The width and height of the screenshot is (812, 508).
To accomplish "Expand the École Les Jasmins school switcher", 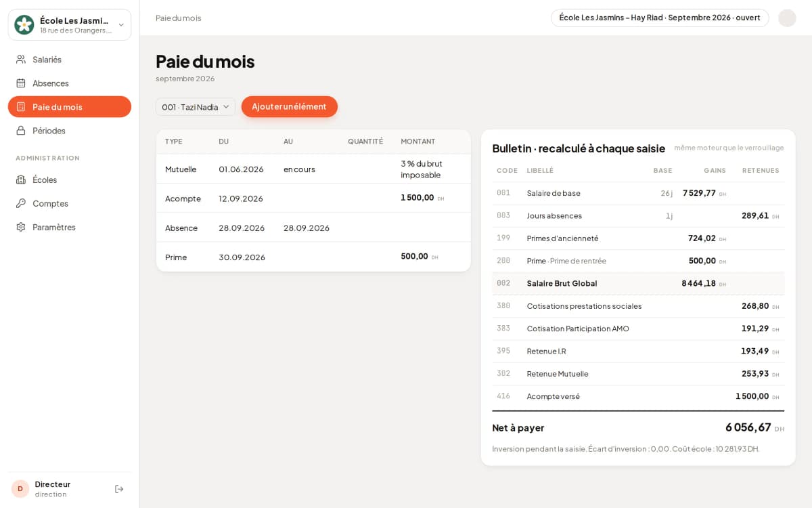I will 70,25.
